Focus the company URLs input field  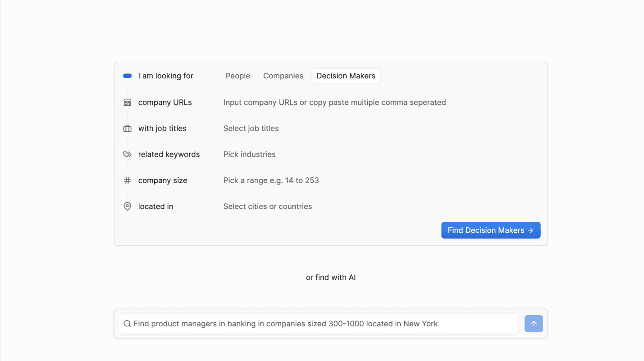coord(334,103)
